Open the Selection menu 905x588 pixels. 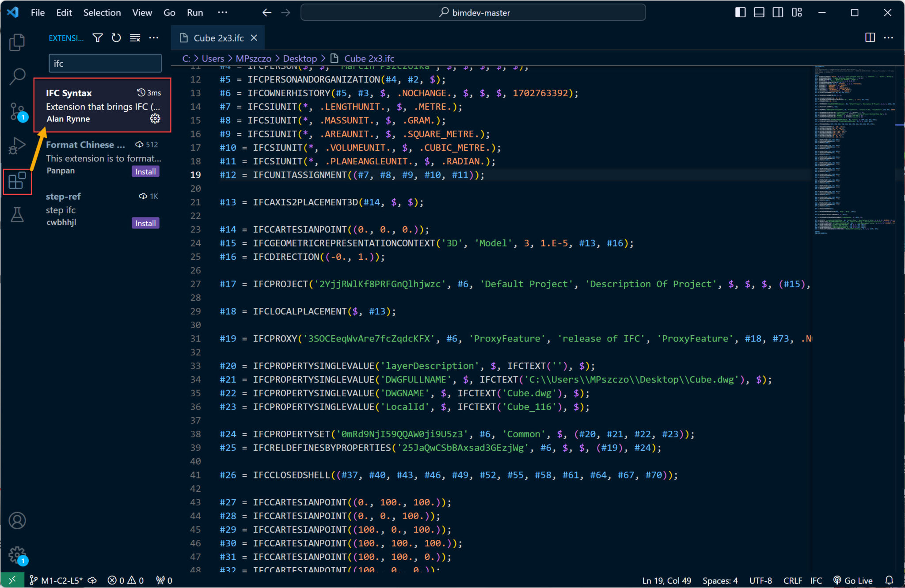point(102,12)
